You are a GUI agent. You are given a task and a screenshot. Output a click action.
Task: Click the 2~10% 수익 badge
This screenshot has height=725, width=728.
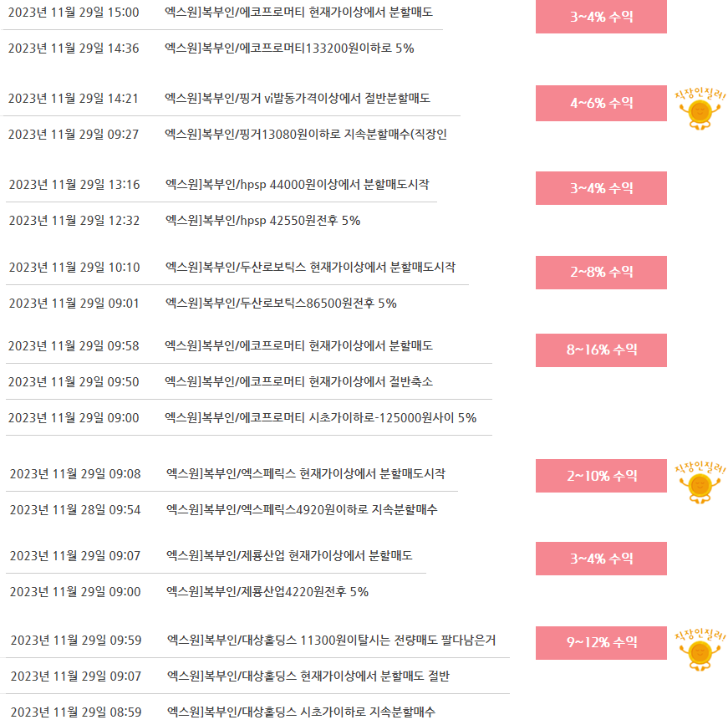(601, 476)
